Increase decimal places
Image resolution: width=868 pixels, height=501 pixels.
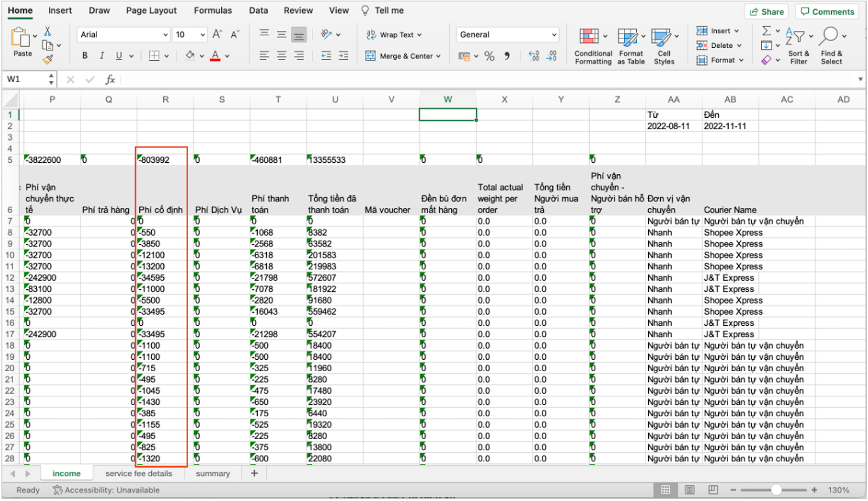pos(534,56)
